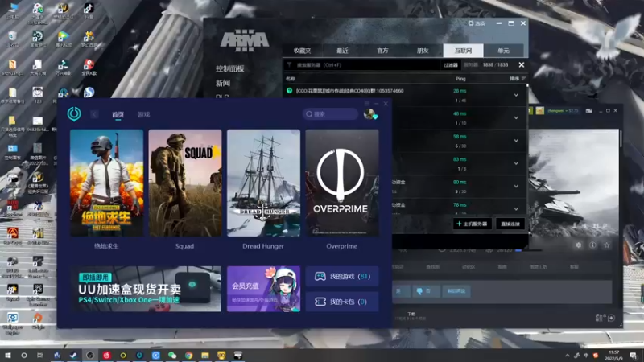Screen dimensions: 644x362
Task: Open 我的卡包 (0) button
Action: (x=341, y=302)
